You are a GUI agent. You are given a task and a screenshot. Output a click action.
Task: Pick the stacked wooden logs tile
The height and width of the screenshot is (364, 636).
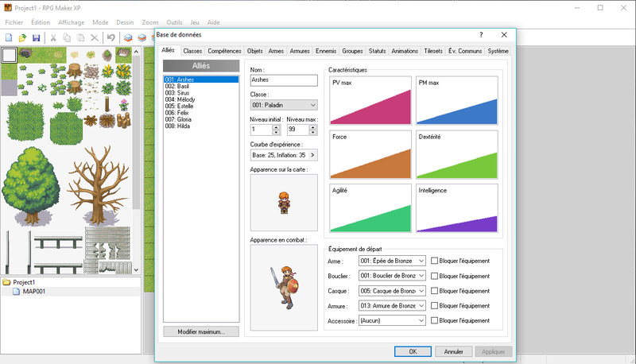[x=124, y=120]
